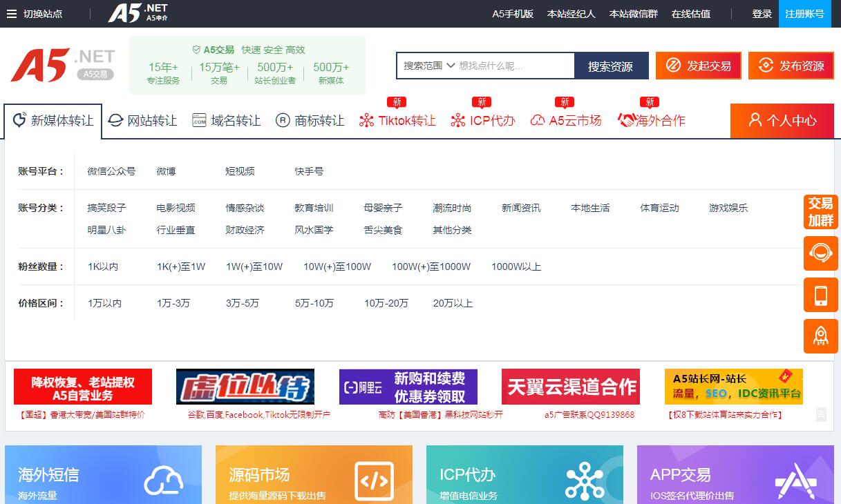Open the 源码市场 code icon tile

tap(314, 475)
